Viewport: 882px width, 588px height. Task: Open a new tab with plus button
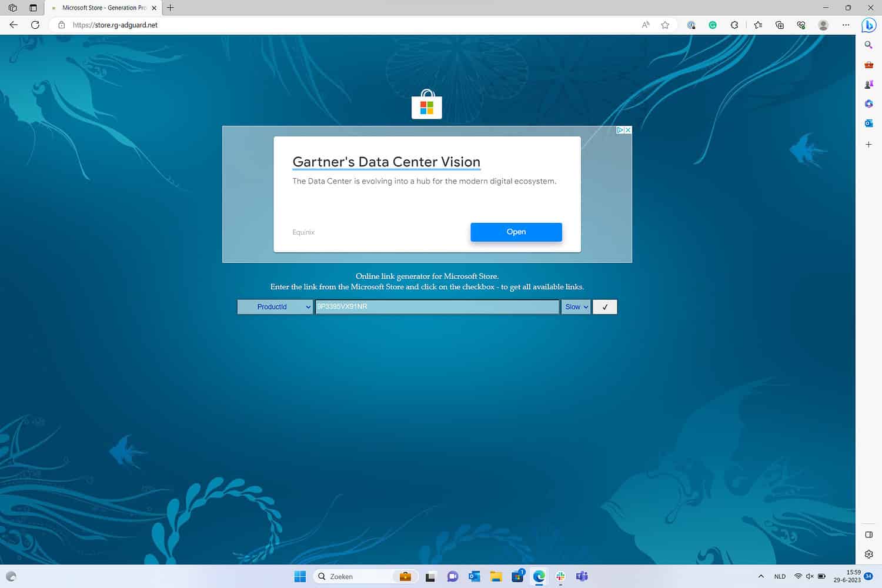point(171,8)
